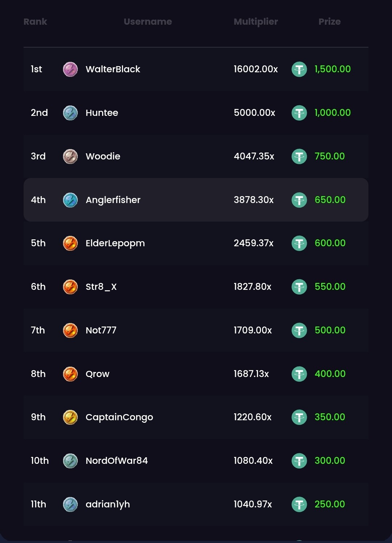Viewport: 392px width, 543px height.
Task: Select the 16002.00x multiplier value
Action: point(256,69)
